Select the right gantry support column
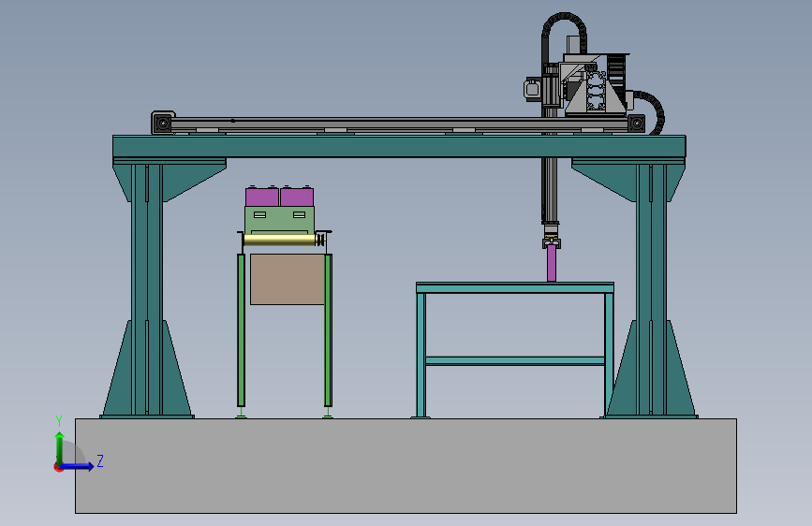Screen dimensions: 812x526 tap(652, 290)
